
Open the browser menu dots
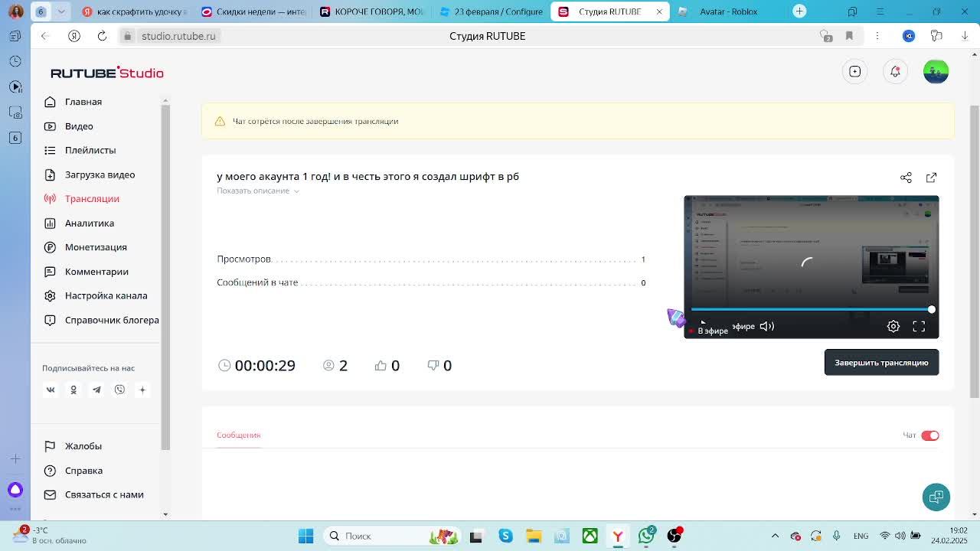[x=877, y=36]
